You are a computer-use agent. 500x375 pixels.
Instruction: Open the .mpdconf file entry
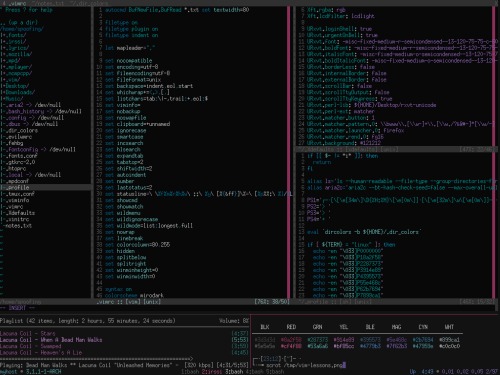(17, 181)
